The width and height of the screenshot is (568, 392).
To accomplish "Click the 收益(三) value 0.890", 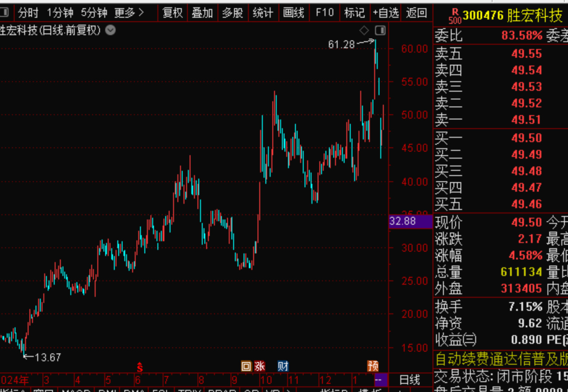I will click(x=526, y=340).
